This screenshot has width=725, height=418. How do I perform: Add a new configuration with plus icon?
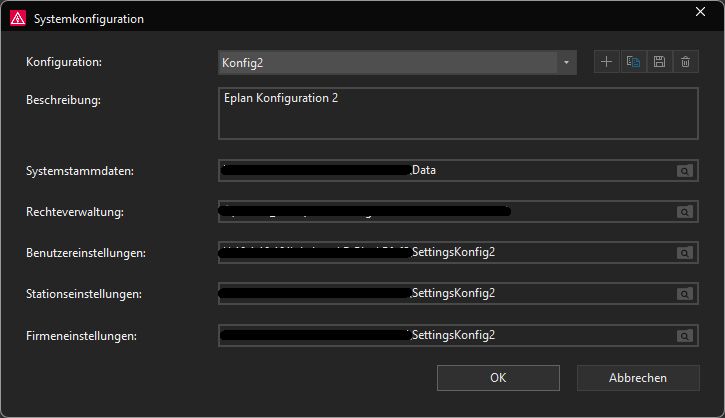point(606,62)
